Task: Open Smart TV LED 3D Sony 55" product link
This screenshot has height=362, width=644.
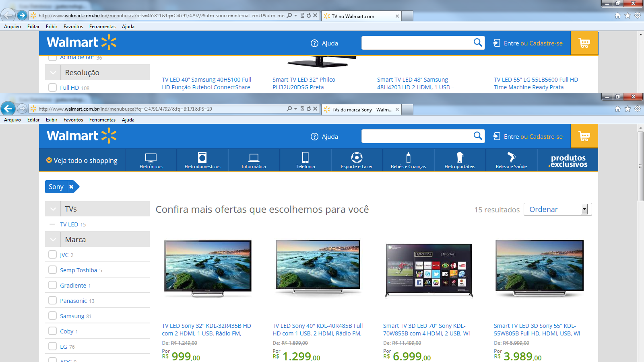Action: (x=538, y=329)
